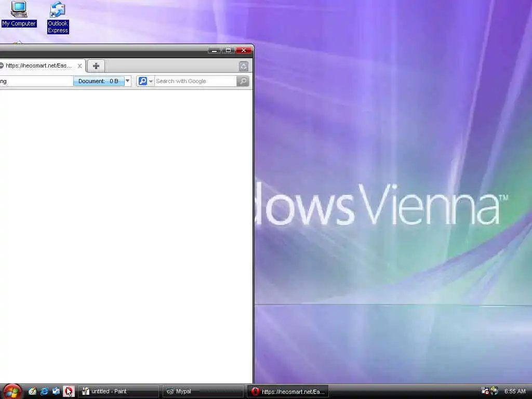
Task: Click the network tray icon
Action: pyautogui.click(x=485, y=391)
